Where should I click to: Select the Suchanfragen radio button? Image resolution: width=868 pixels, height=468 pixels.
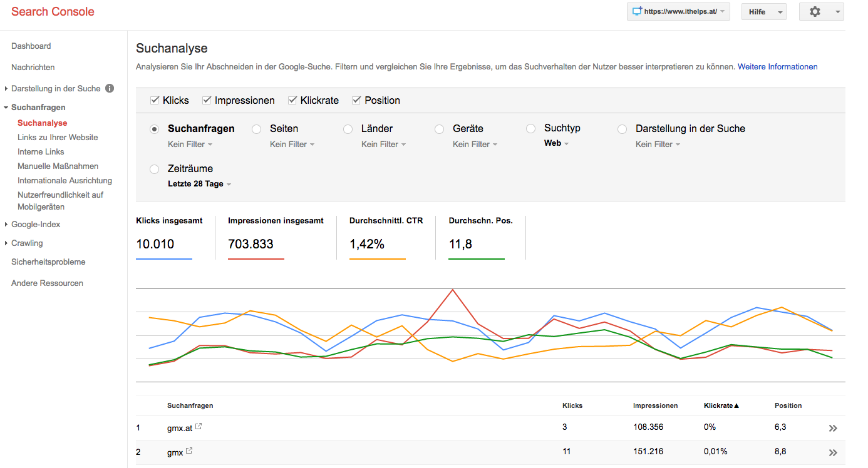pyautogui.click(x=155, y=129)
